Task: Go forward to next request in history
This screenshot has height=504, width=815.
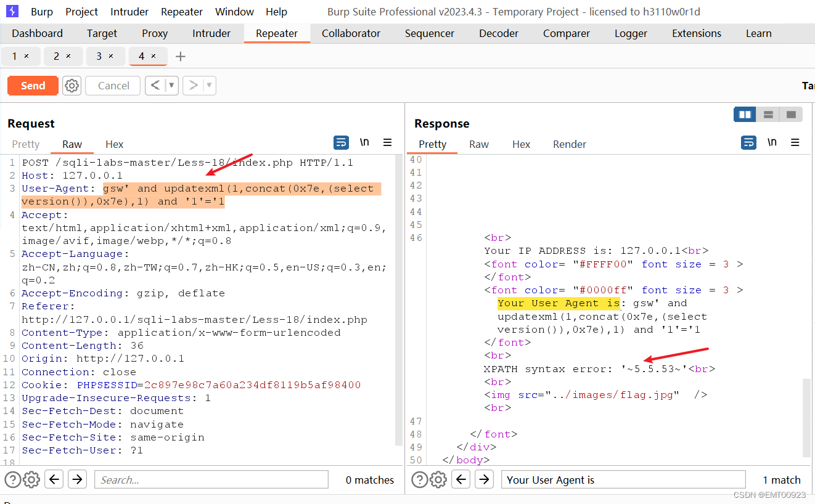Action: coord(193,85)
